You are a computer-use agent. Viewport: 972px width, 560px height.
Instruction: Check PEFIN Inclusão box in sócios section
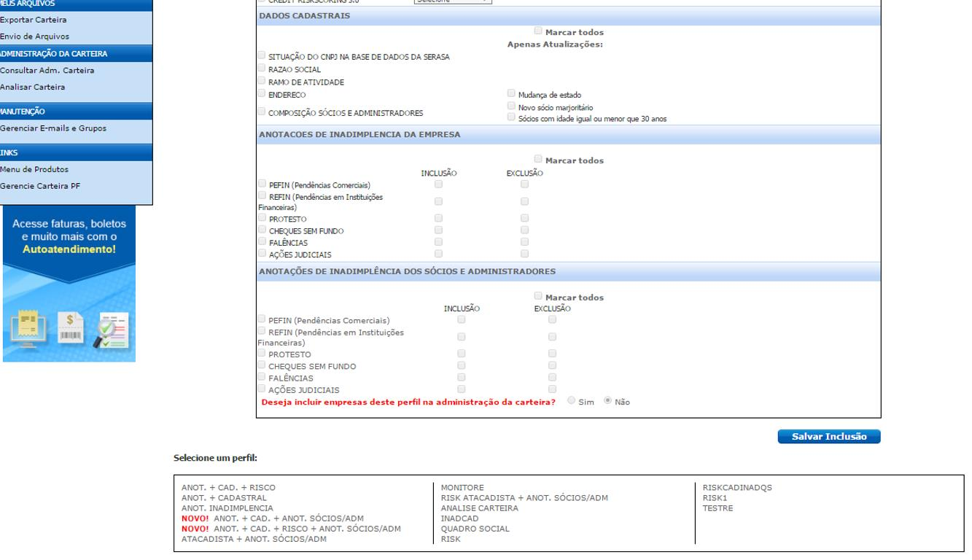461,319
